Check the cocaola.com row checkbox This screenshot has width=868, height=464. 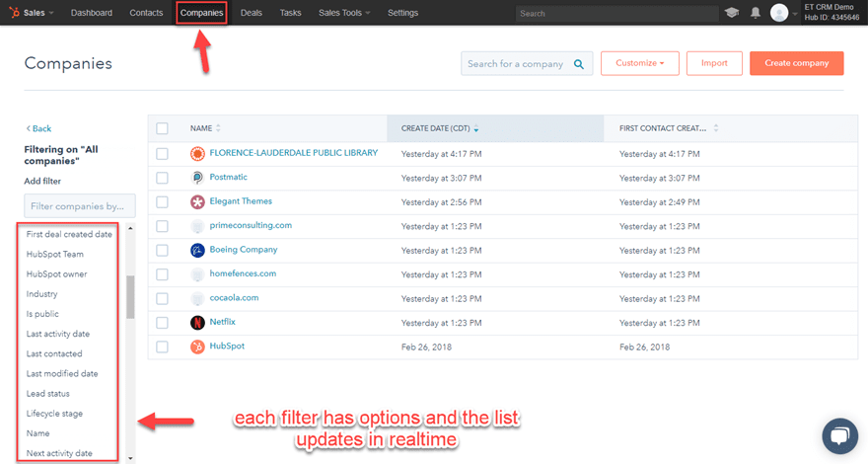click(x=162, y=298)
